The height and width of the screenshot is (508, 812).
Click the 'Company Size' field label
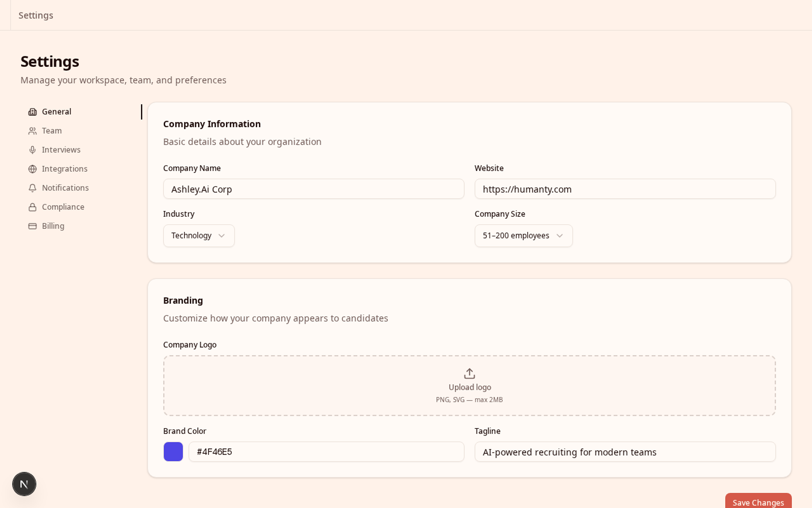(500, 214)
